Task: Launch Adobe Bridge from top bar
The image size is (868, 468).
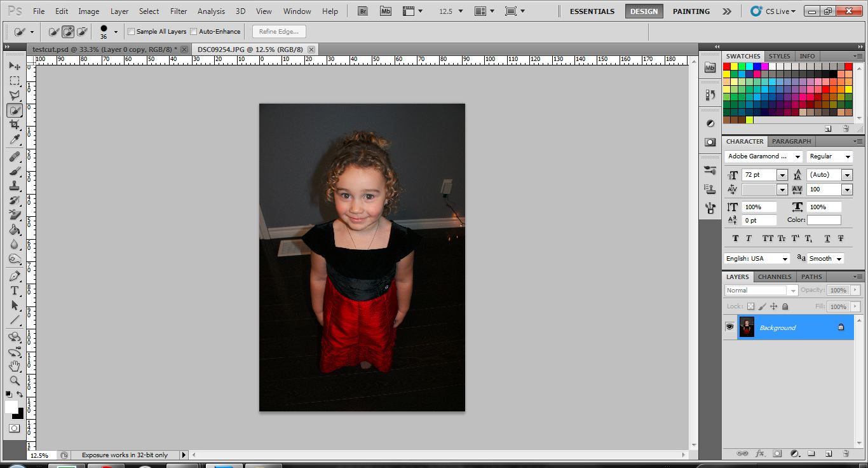Action: (x=363, y=11)
